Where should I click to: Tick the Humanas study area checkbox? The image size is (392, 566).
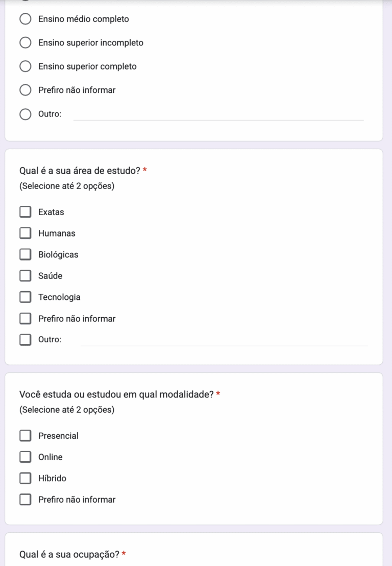pyautogui.click(x=25, y=233)
